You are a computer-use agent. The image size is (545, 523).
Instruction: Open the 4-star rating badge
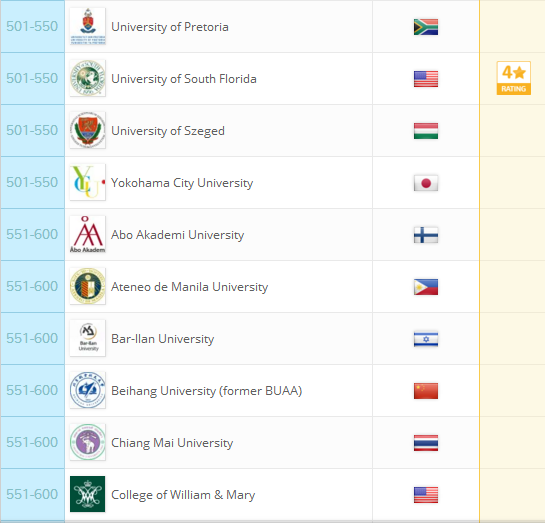click(513, 78)
